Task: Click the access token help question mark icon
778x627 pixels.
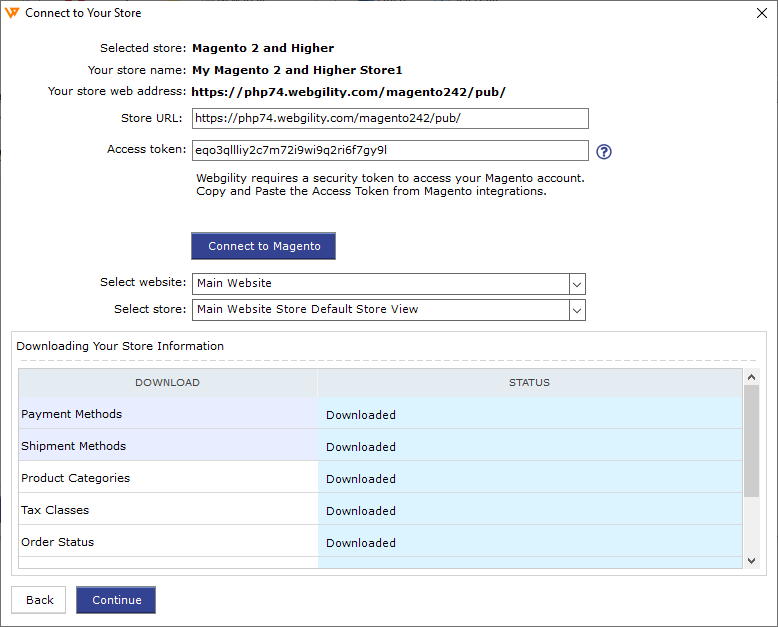Action: [x=603, y=152]
